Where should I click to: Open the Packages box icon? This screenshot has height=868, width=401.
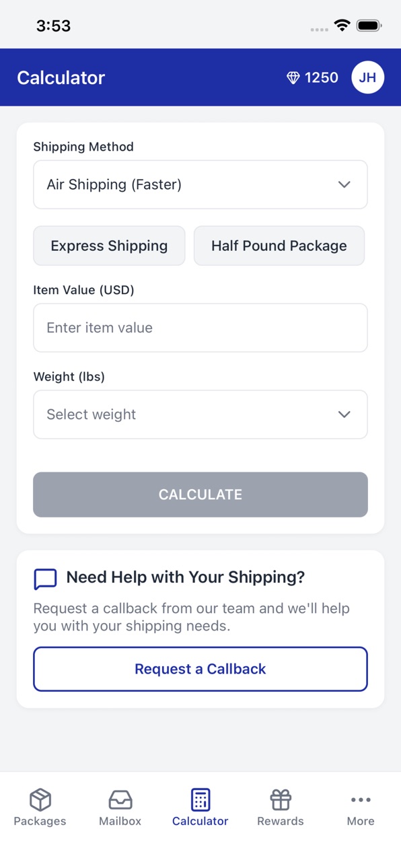pyautogui.click(x=40, y=799)
